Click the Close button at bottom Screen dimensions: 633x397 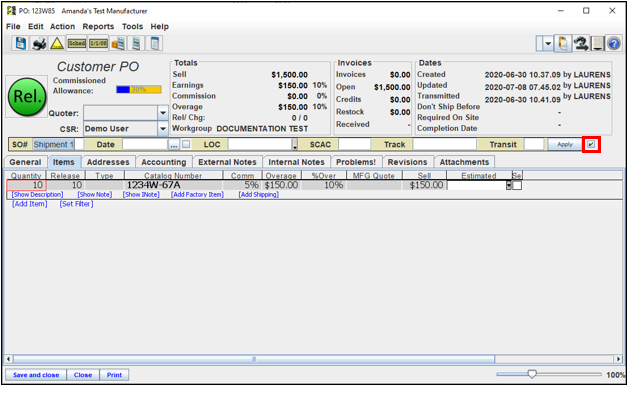coord(83,375)
